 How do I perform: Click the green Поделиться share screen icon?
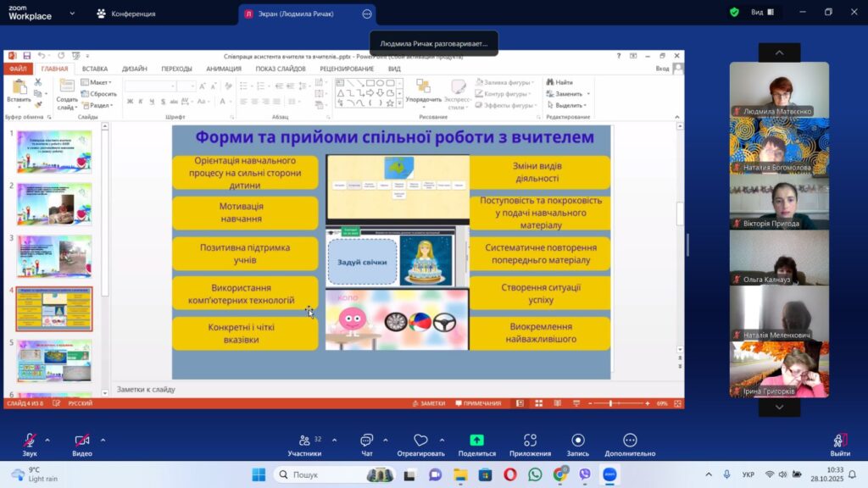pyautogui.click(x=476, y=441)
